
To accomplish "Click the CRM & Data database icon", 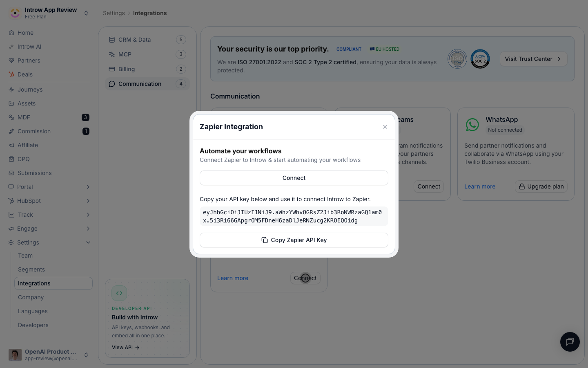I will tap(112, 40).
